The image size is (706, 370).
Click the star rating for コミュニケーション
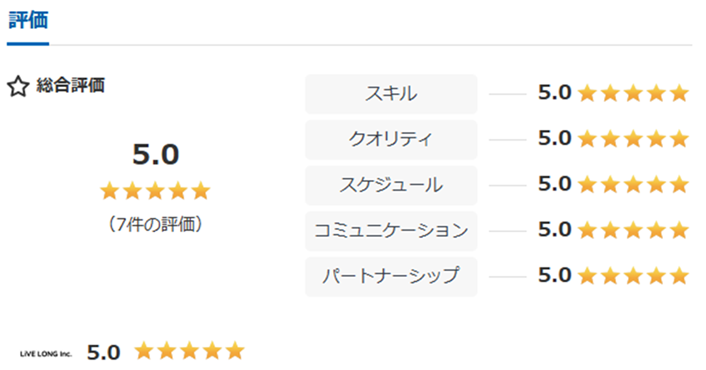[x=633, y=230]
